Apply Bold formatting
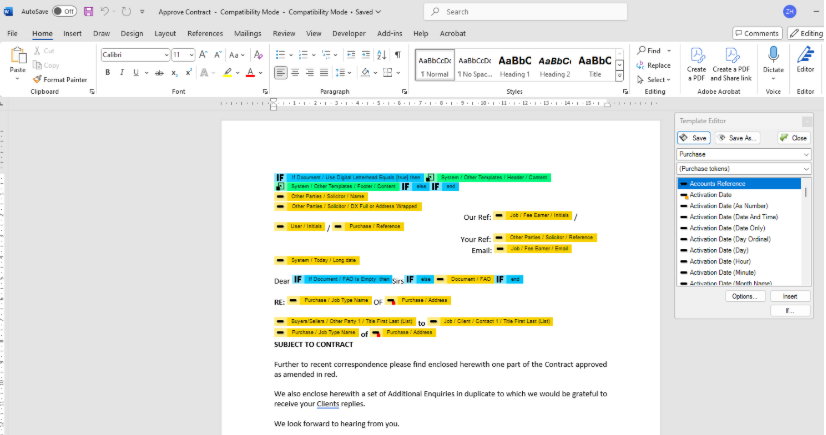This screenshot has height=435, width=826. coord(107,73)
